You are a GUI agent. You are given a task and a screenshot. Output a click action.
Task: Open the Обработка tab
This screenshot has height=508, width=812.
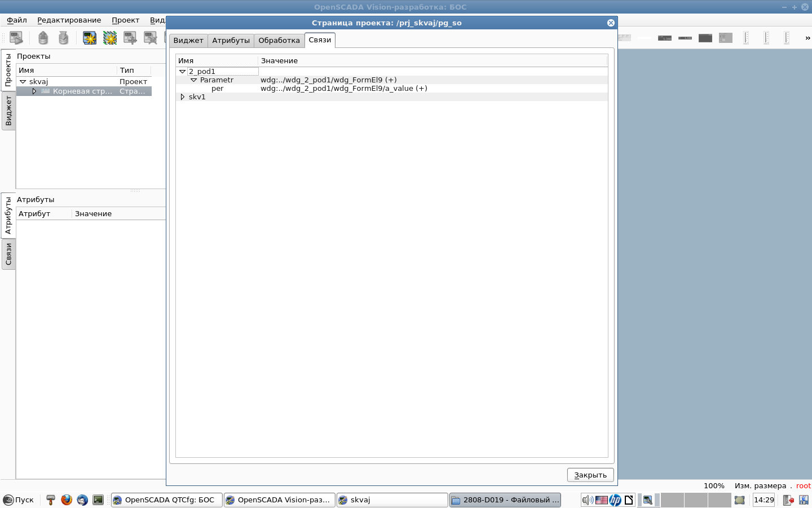(x=279, y=41)
